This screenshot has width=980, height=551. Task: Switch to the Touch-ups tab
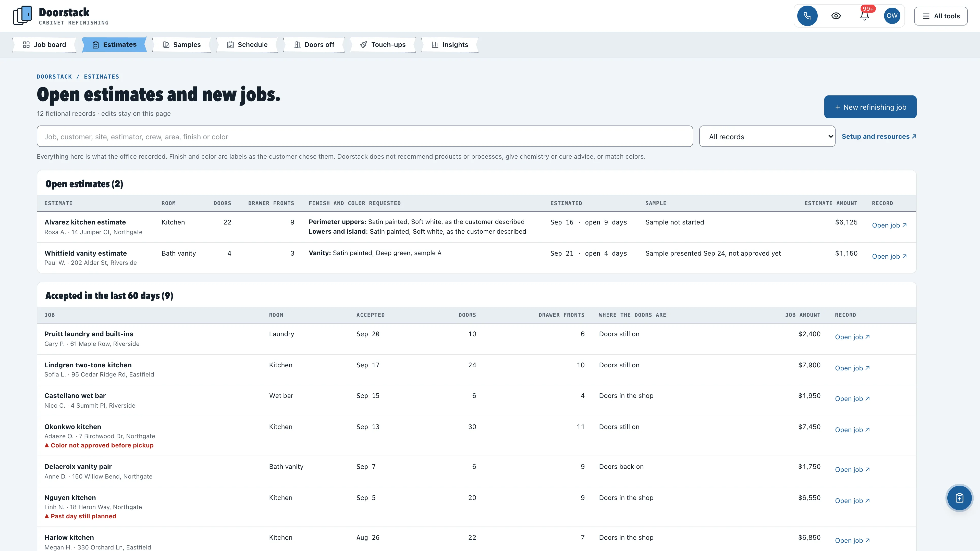383,44
